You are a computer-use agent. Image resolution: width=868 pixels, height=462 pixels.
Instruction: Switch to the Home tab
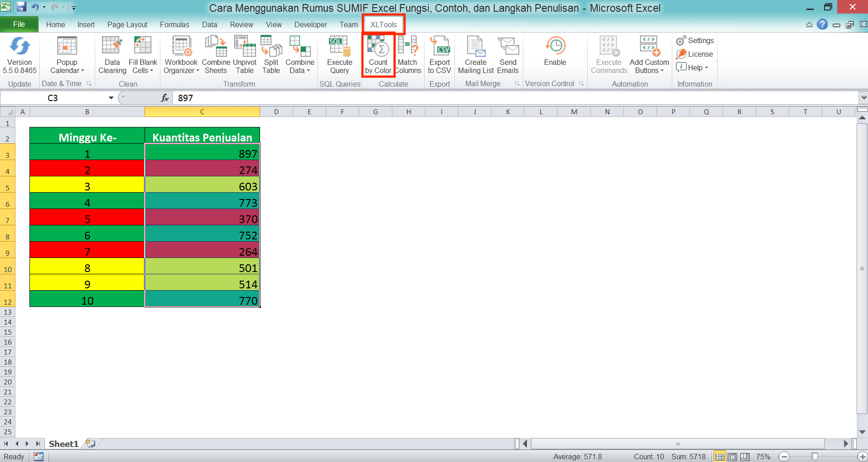[x=55, y=25]
